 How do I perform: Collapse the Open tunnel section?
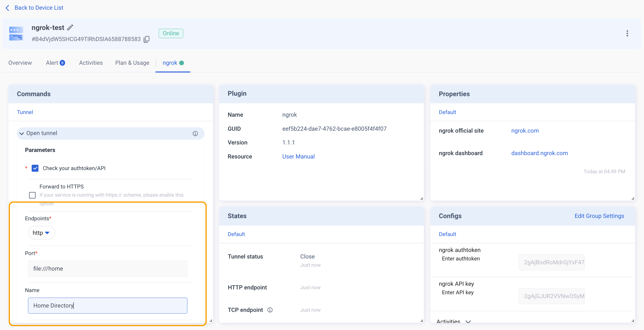click(x=22, y=133)
